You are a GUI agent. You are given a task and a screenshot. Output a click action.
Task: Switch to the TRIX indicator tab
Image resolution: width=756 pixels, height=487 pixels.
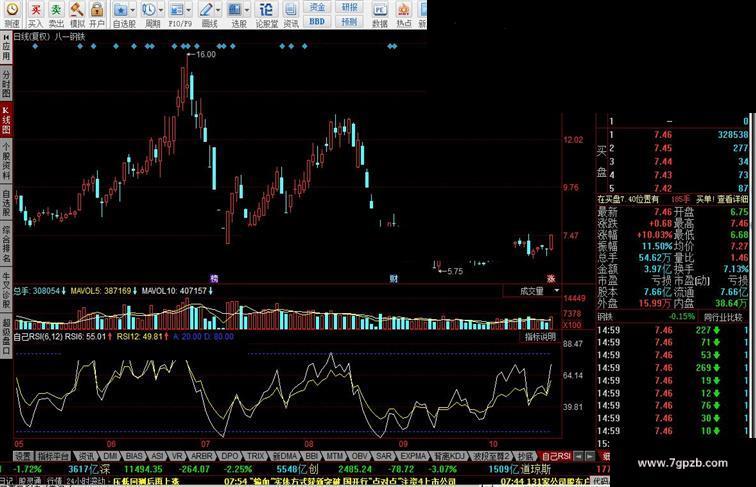[x=256, y=456]
